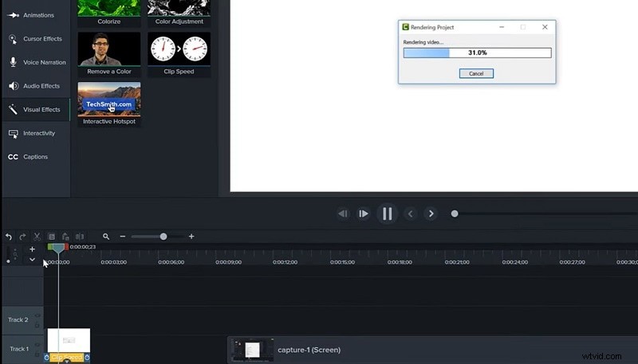Click the timeline zoom magnifier icon
638x364 pixels.
click(x=106, y=237)
